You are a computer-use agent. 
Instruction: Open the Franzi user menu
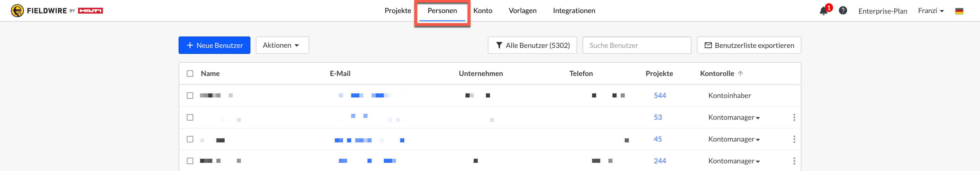[x=930, y=11]
